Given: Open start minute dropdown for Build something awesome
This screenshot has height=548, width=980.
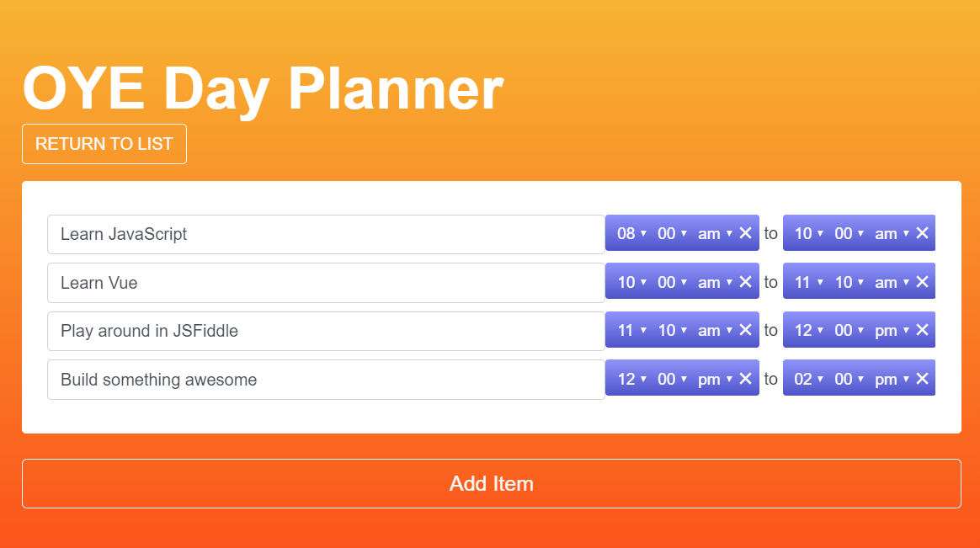Looking at the screenshot, I should pos(672,379).
